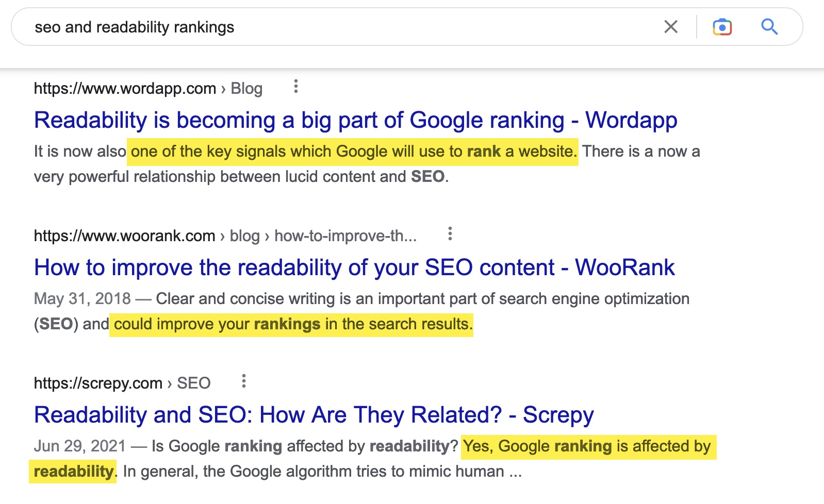The image size is (824, 504).
Task: Click highlighted "could improve your rankings" snippet
Action: [291, 324]
